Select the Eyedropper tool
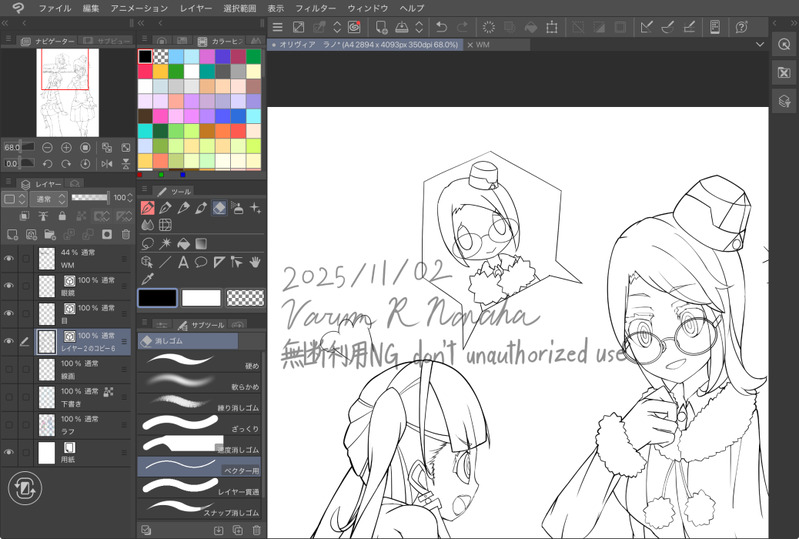799x539 pixels. pyautogui.click(x=148, y=279)
